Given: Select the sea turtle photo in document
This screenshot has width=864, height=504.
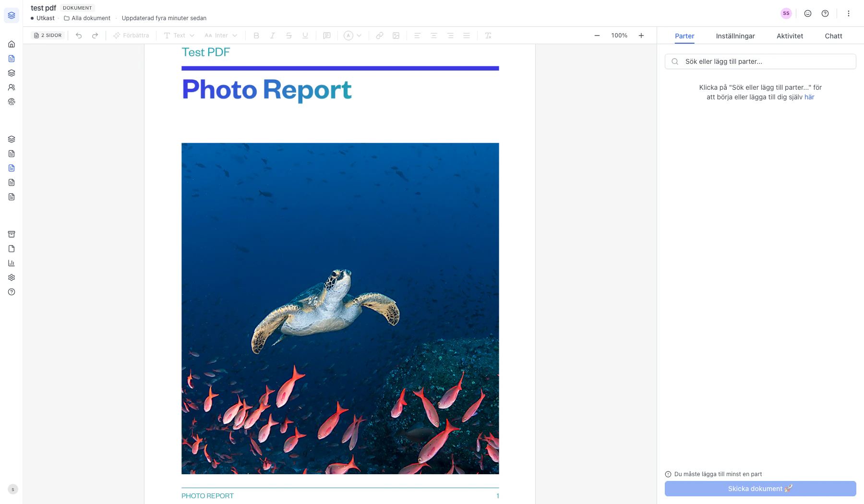Looking at the screenshot, I should (x=340, y=309).
